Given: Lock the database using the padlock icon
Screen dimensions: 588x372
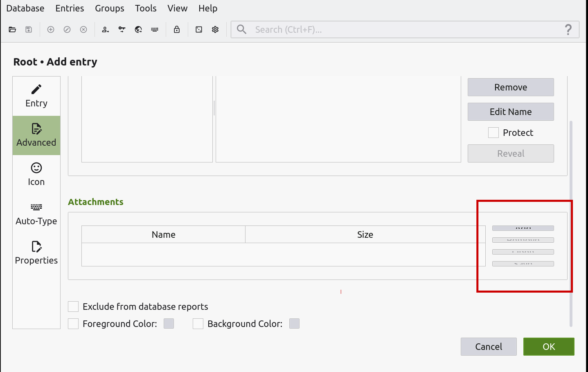Looking at the screenshot, I should click(x=176, y=29).
